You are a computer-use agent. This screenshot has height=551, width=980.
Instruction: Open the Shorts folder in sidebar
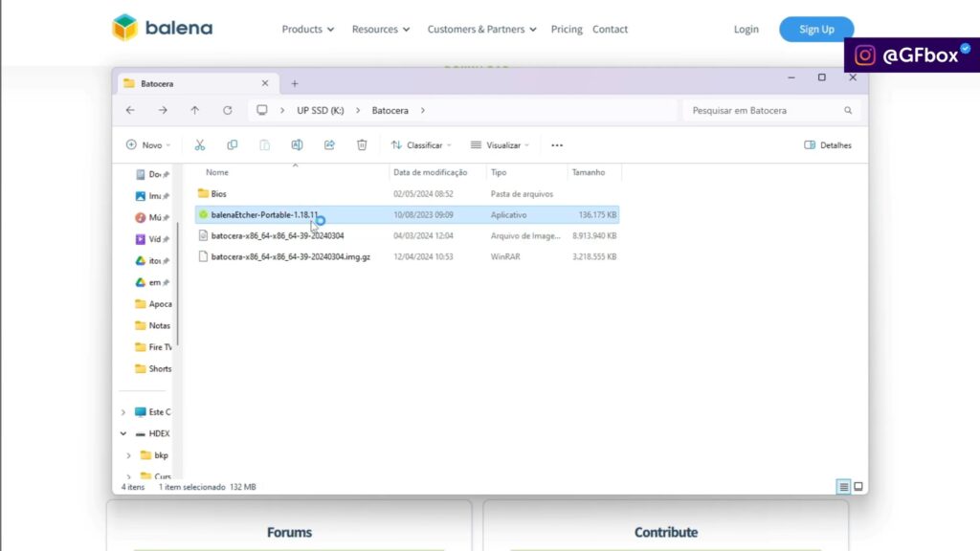(x=153, y=368)
